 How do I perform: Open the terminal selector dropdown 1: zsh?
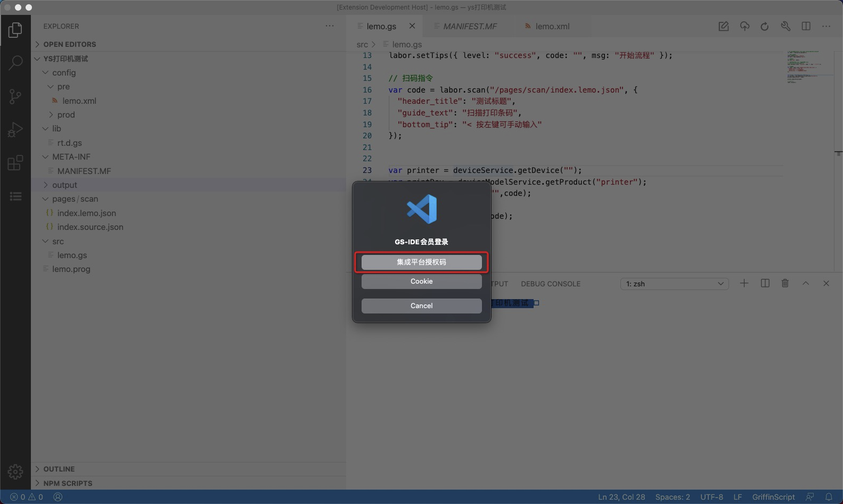(675, 284)
